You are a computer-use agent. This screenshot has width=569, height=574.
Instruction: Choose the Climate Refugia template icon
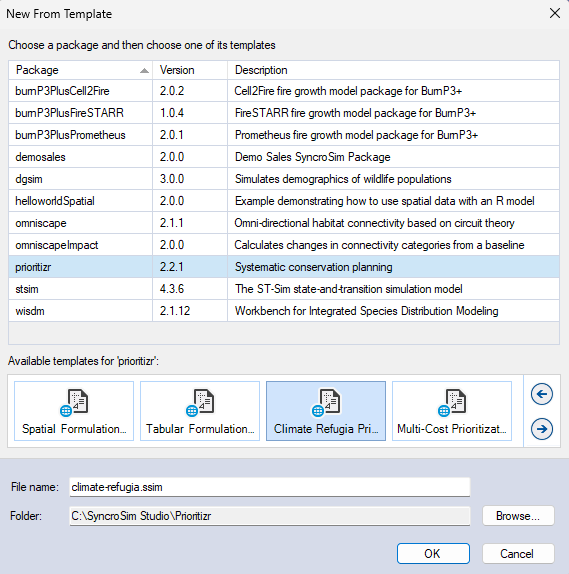coord(326,403)
